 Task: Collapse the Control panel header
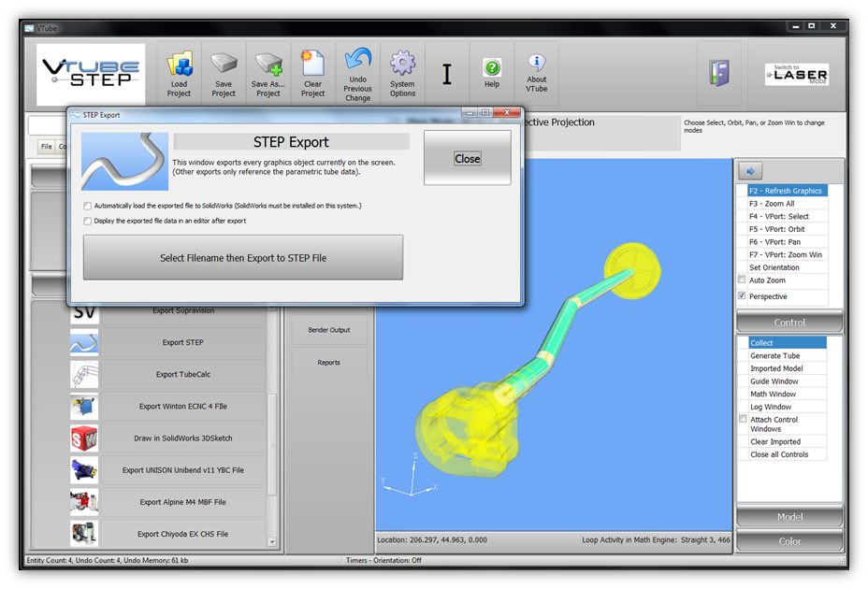(x=789, y=323)
